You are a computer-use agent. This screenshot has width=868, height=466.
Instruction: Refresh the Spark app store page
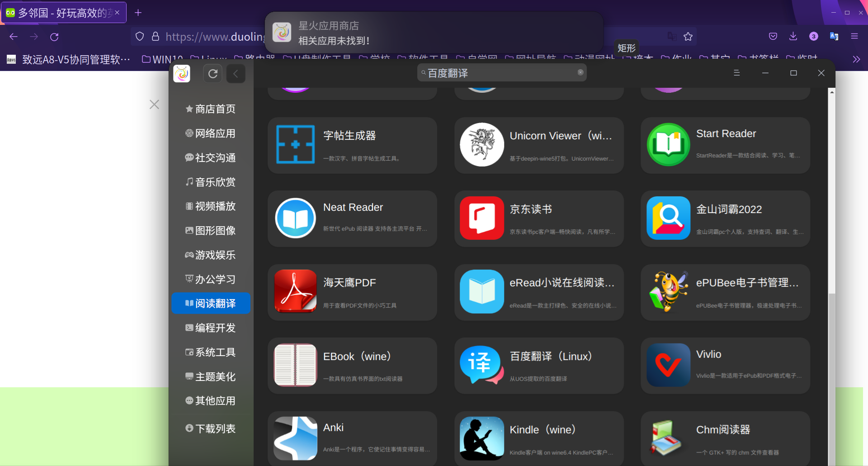click(212, 73)
